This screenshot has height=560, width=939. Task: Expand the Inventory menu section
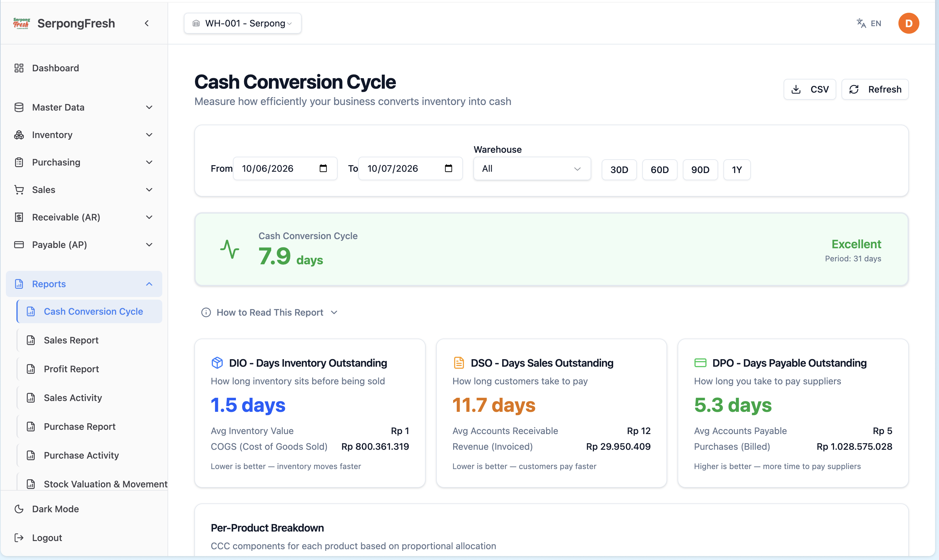click(84, 135)
